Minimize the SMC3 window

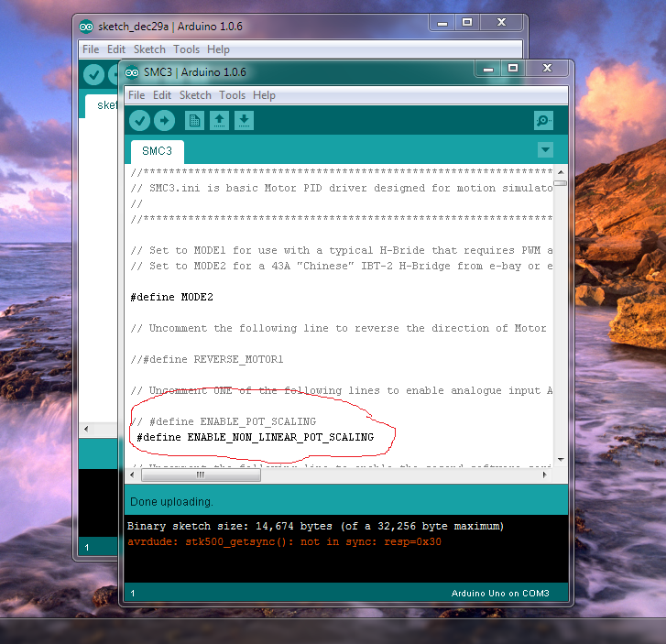(x=488, y=69)
